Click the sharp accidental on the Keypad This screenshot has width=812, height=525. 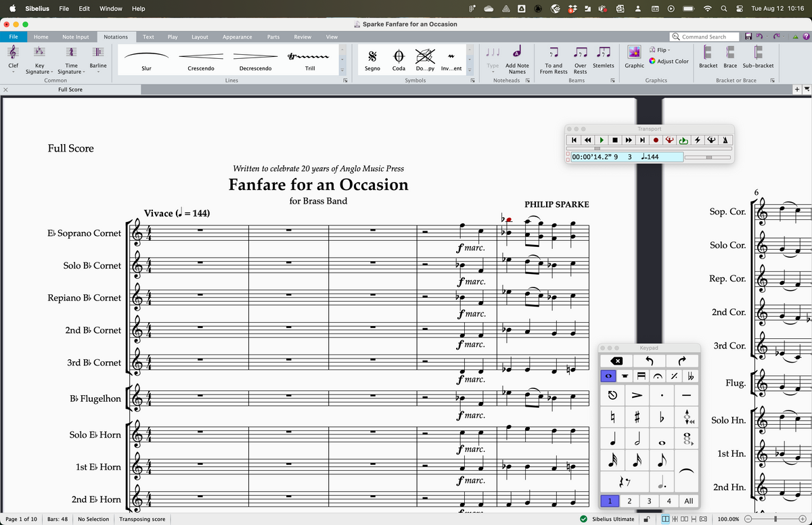(637, 417)
